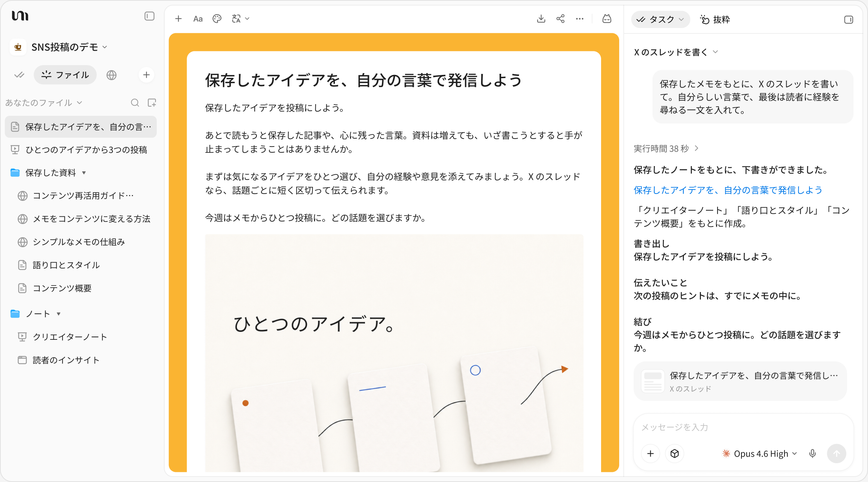
Task: Open the Aa text formatting options
Action: click(198, 19)
